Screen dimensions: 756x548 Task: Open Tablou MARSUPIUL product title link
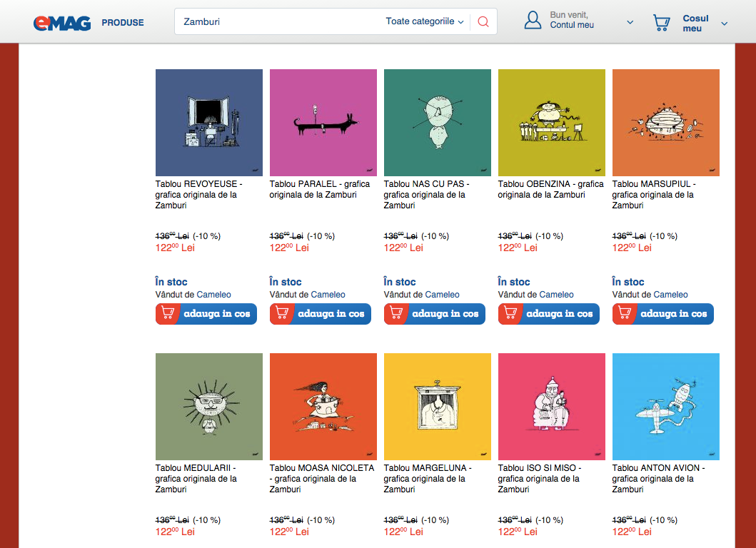[653, 195]
